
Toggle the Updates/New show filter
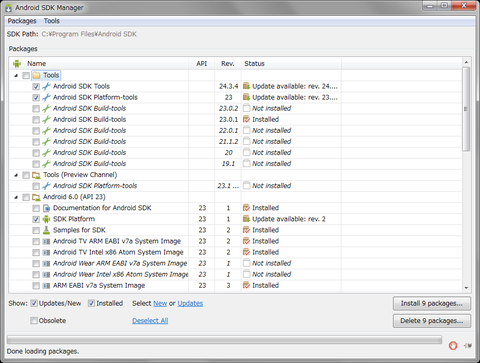34,303
